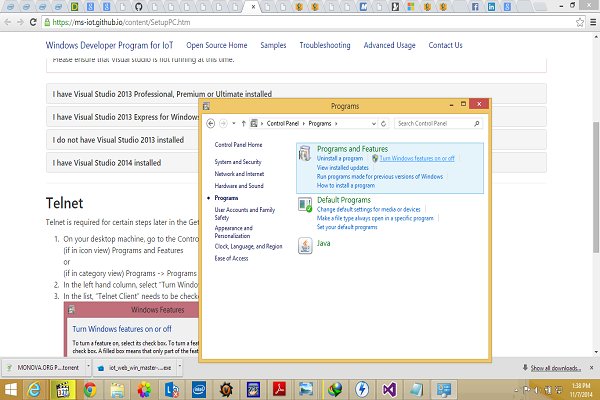Image resolution: width=600 pixels, height=400 pixels.
Task: Click the 'Uninstall a program' link
Action: tap(340, 158)
